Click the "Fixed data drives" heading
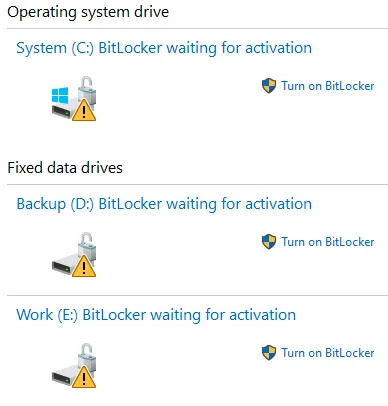Screen dimensions: 388x406 (x=65, y=168)
